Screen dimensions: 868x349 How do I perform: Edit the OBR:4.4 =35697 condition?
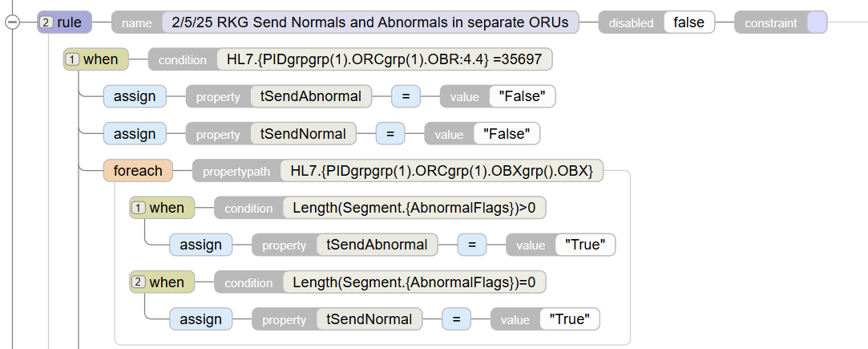tap(385, 59)
